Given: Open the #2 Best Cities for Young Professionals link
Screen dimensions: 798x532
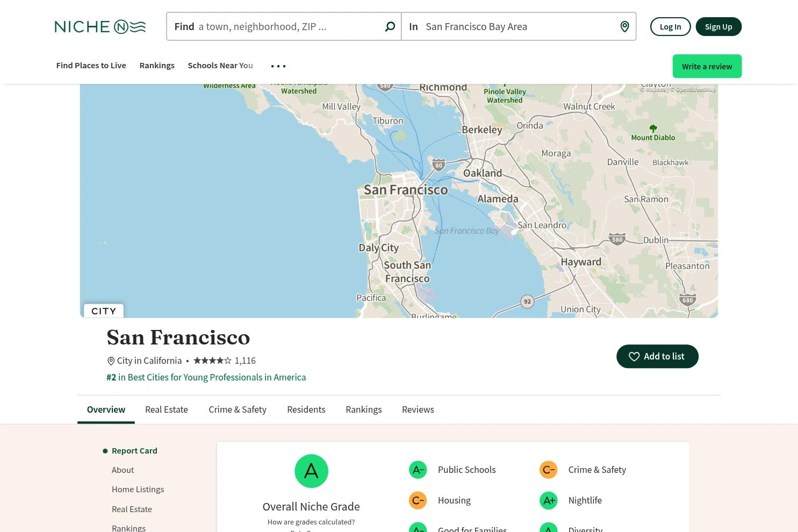Looking at the screenshot, I should pos(206,377).
